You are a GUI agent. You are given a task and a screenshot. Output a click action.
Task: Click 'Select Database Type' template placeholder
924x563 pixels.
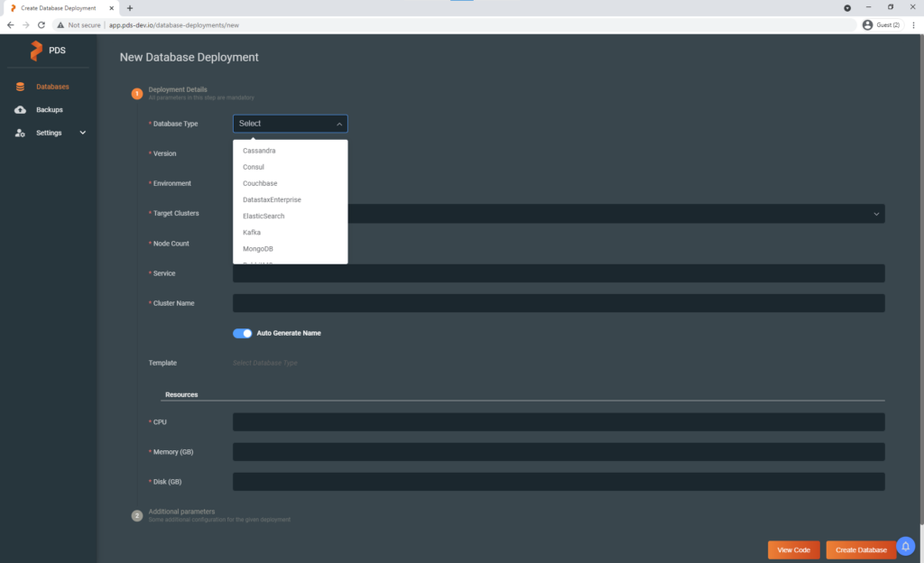pos(265,364)
